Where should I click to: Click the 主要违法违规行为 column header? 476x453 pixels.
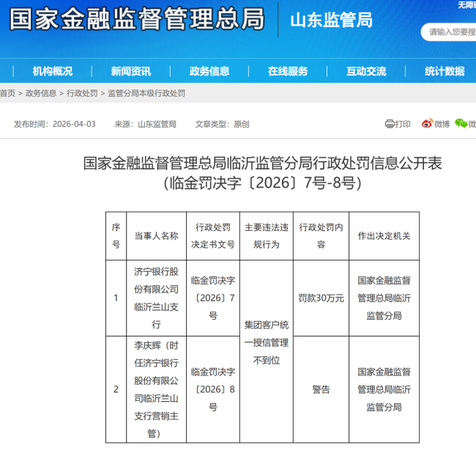pyautogui.click(x=267, y=236)
